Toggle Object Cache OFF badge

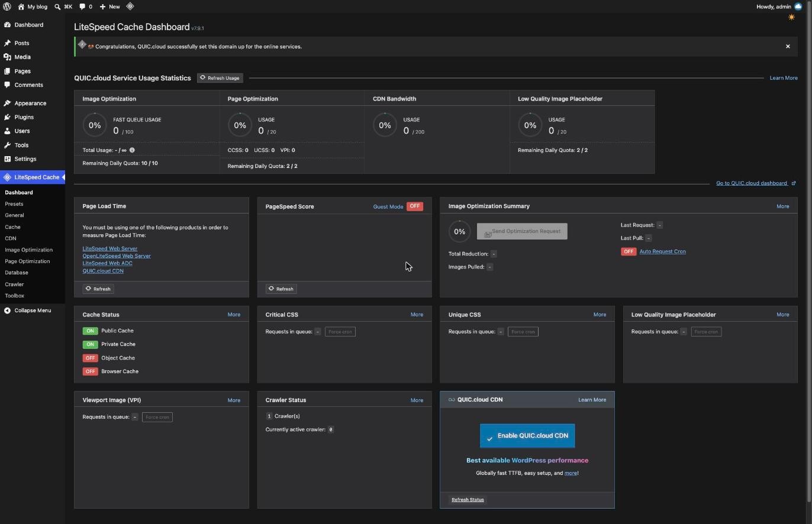click(90, 358)
